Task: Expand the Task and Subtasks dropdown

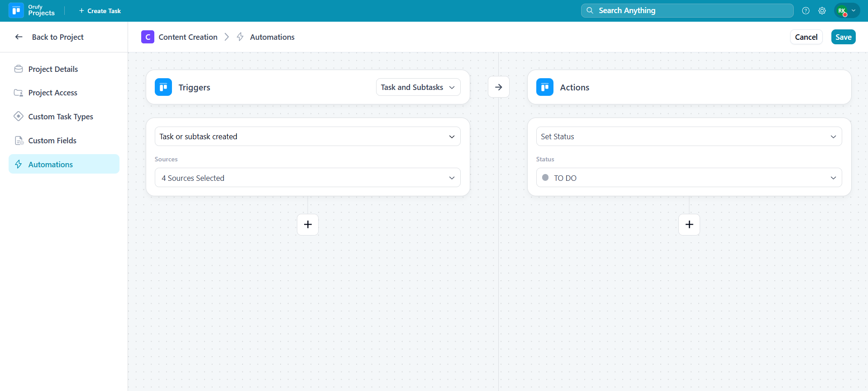Action: point(418,87)
